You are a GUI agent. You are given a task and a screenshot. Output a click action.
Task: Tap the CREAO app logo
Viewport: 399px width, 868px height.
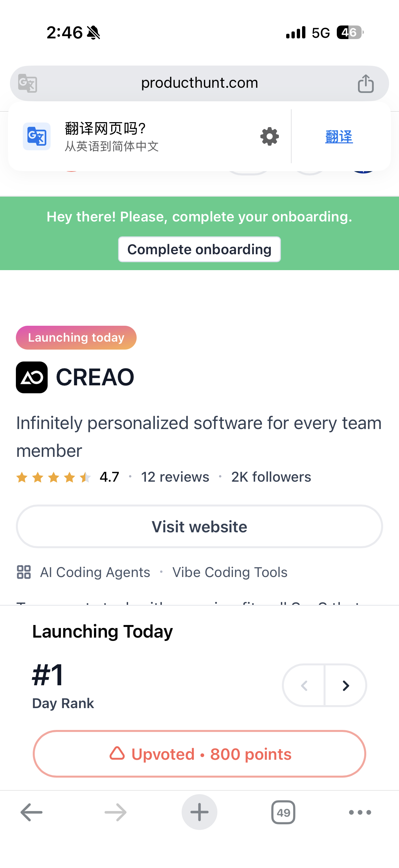tap(32, 377)
